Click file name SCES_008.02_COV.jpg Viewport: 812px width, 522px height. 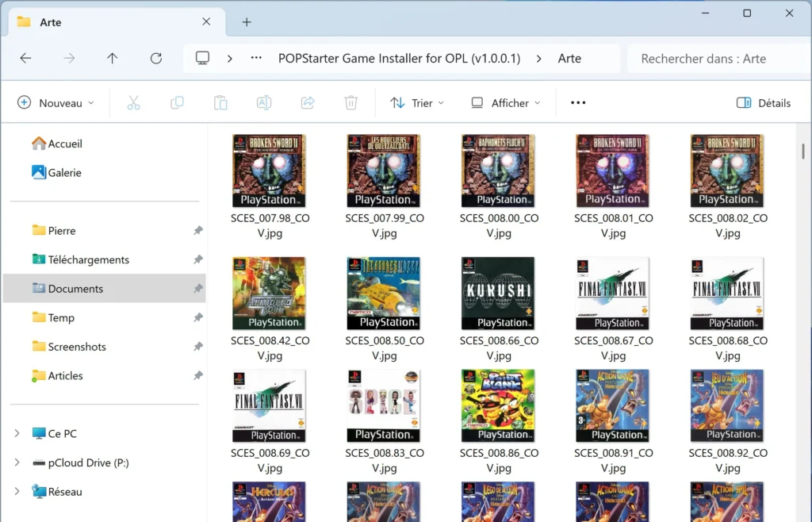[728, 225]
